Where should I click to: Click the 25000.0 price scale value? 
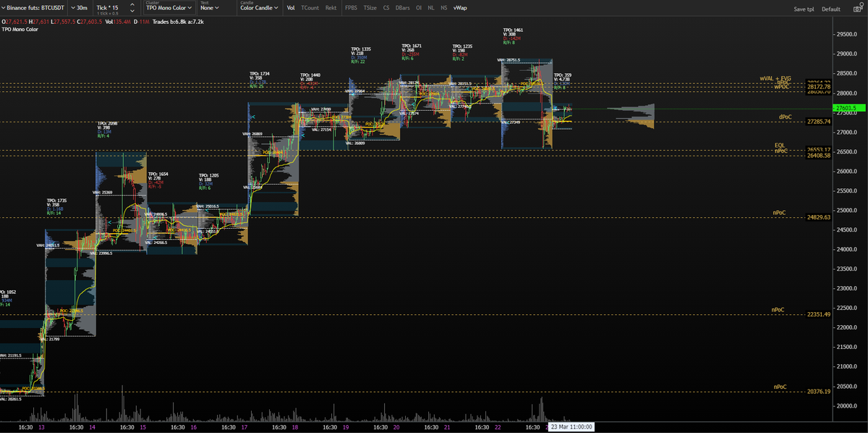point(847,211)
